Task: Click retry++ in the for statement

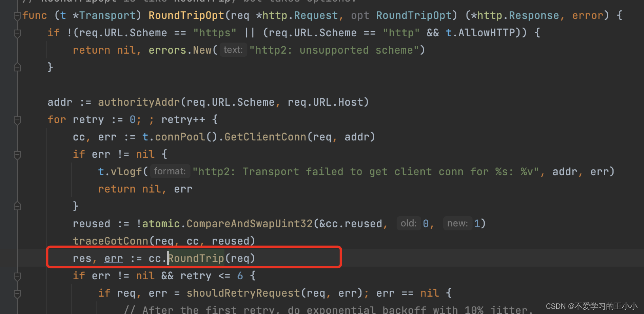Action: (x=183, y=120)
